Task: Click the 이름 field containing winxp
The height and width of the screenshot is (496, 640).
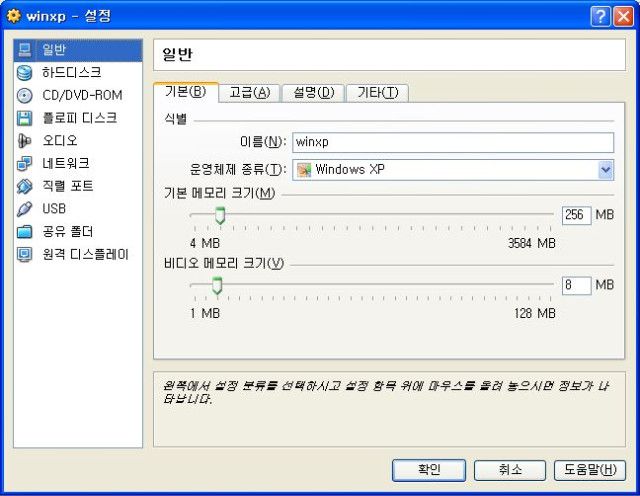Action: (453, 142)
